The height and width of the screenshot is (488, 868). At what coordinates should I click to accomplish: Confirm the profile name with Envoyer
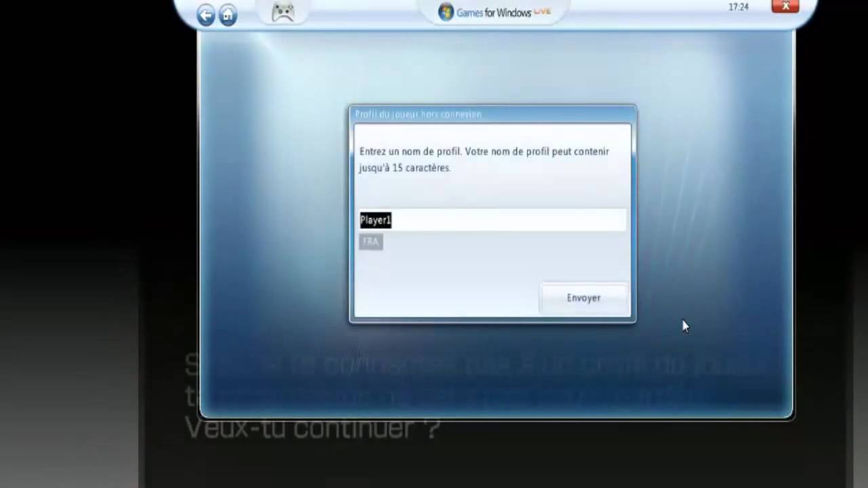tap(583, 298)
